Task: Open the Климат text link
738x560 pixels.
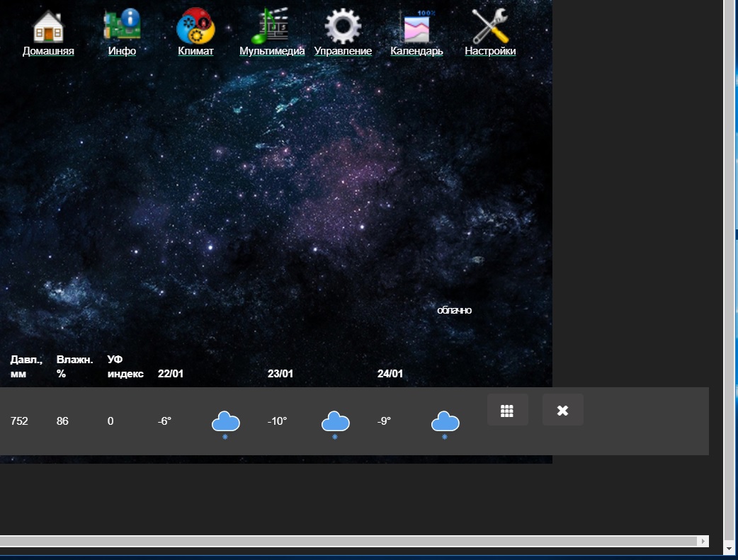Action: (x=195, y=51)
